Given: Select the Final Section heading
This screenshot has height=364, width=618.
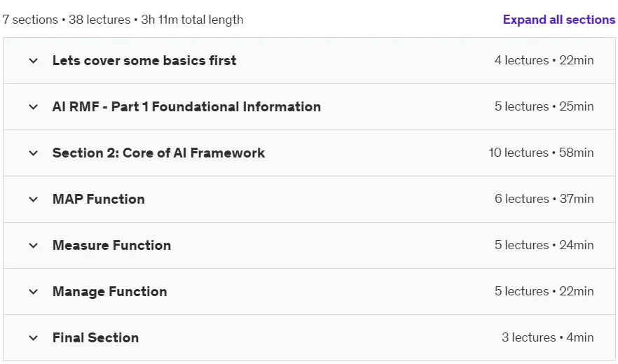Looking at the screenshot, I should (95, 337).
